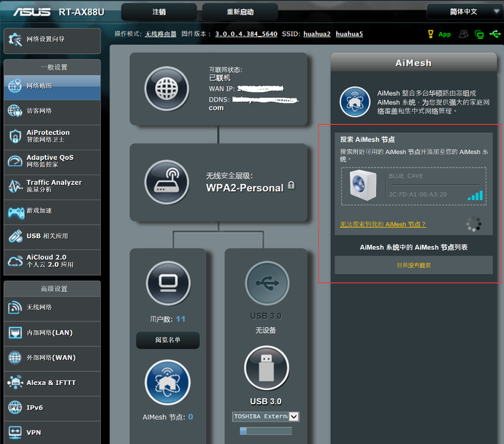
Task: Open the client devices computer icon
Action: click(168, 283)
